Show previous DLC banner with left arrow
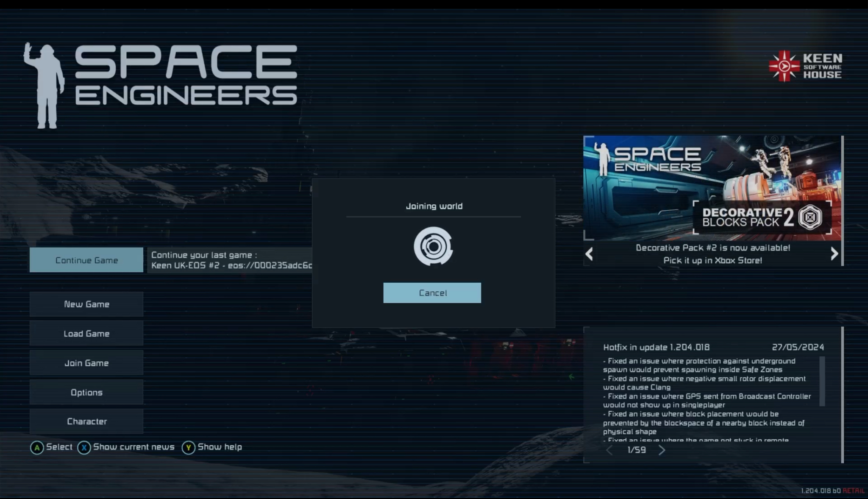Image resolution: width=868 pixels, height=499 pixels. click(x=589, y=254)
